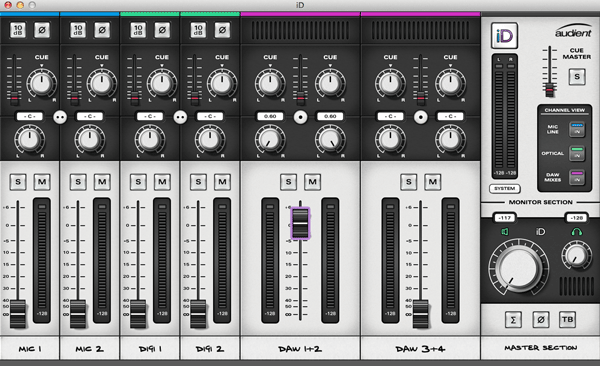Click the iD logo button
600x366 pixels.
click(x=504, y=36)
